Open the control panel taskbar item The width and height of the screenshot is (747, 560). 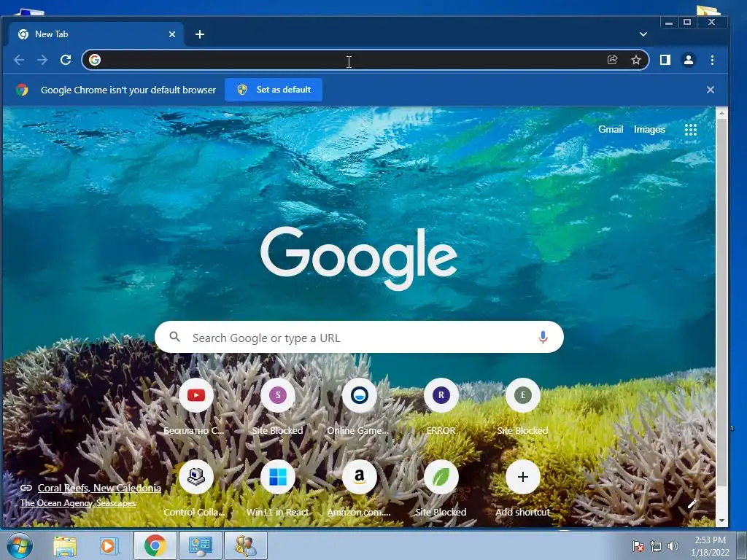(x=200, y=546)
